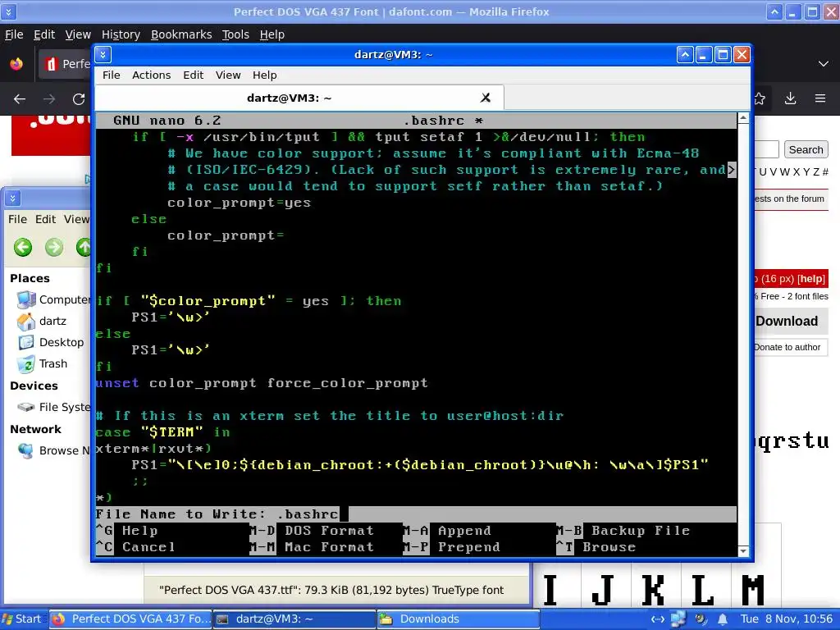Open file manager File menu
This screenshot has width=840, height=630.
coord(17,219)
